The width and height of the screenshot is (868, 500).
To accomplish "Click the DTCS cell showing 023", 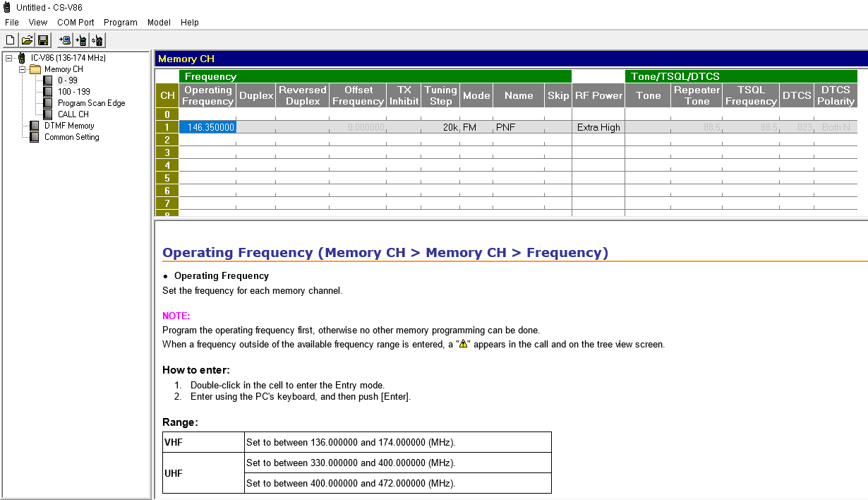I will click(x=797, y=127).
